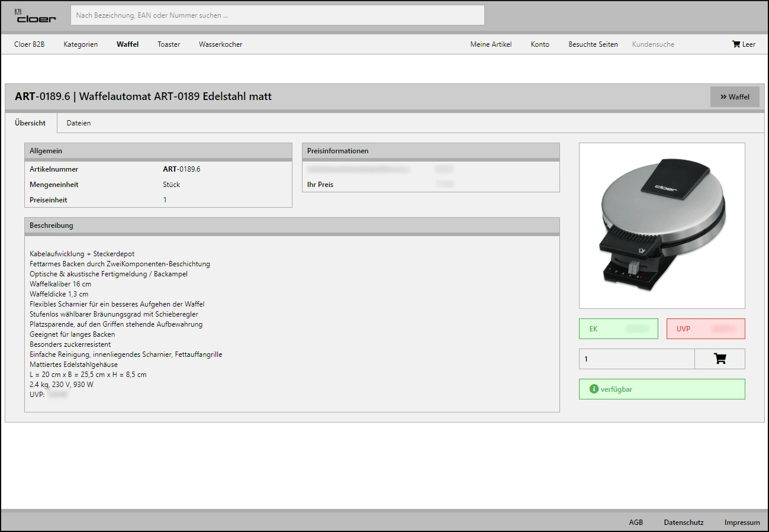Image resolution: width=769 pixels, height=532 pixels.
Task: Click the green EK price box
Action: click(618, 328)
